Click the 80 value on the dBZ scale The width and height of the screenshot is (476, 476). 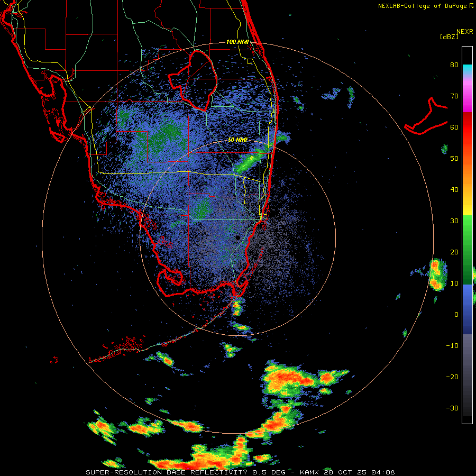[454, 65]
